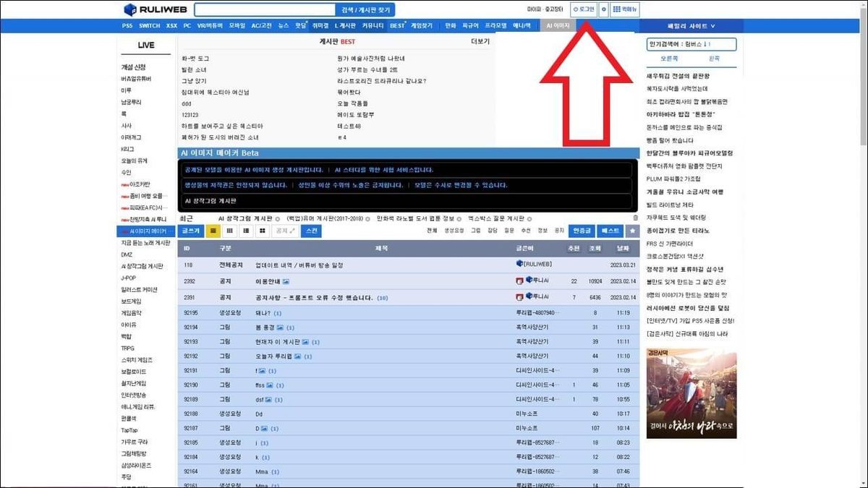
Task: Open 버츄얼유튜버 in left sidebar
Action: click(136, 79)
